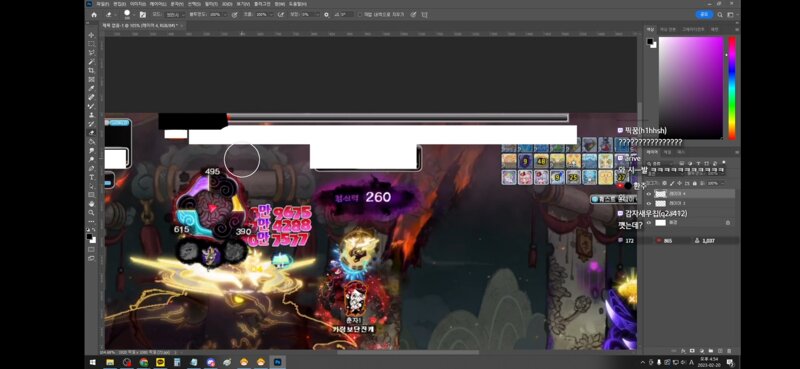This screenshot has height=369, width=800.
Task: Hide the top layer using its eye icon
Action: [x=649, y=194]
